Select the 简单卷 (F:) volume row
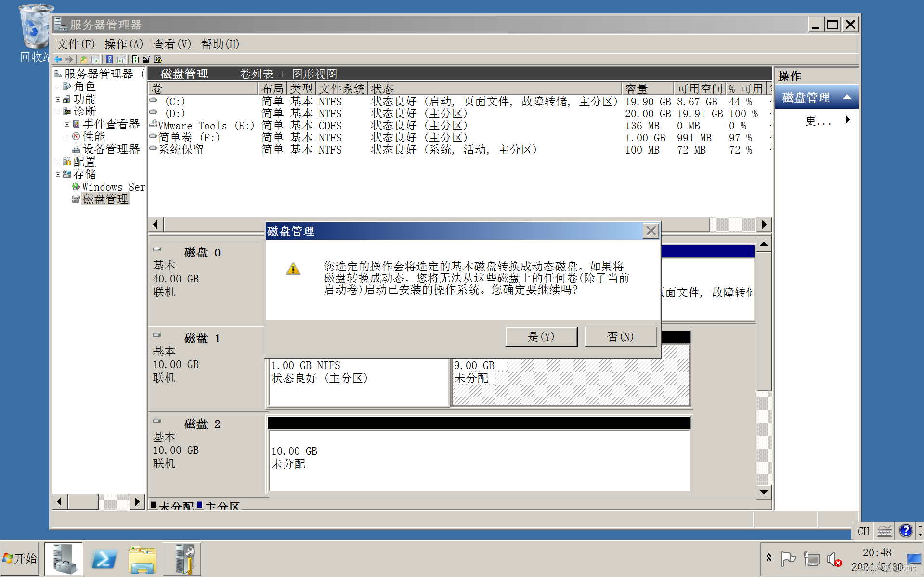 click(459, 138)
